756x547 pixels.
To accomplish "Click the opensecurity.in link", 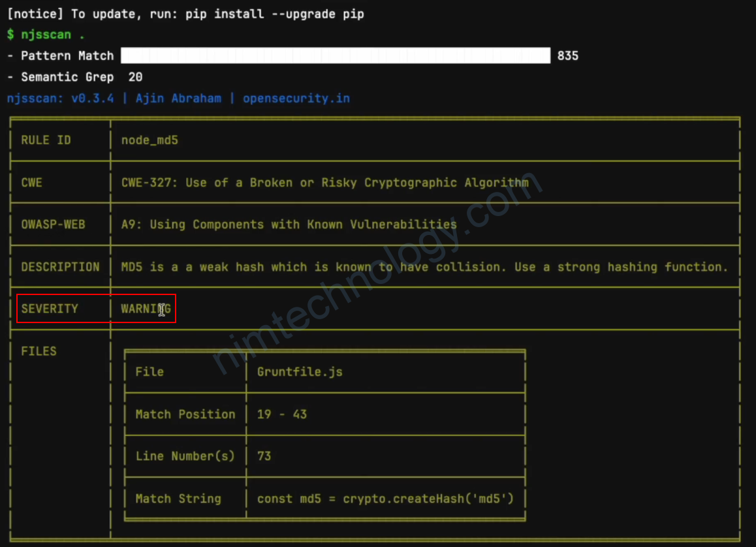I will (296, 99).
